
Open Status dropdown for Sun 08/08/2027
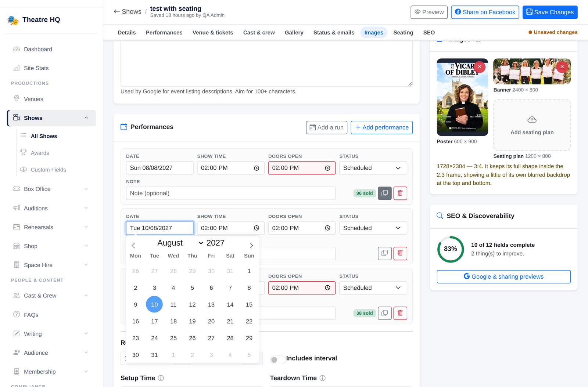click(x=373, y=168)
